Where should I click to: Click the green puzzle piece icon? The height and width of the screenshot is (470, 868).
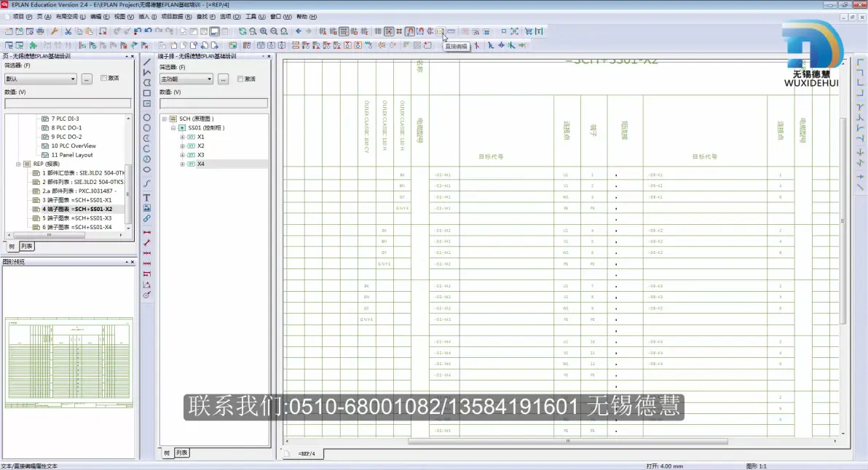[x=33, y=45]
